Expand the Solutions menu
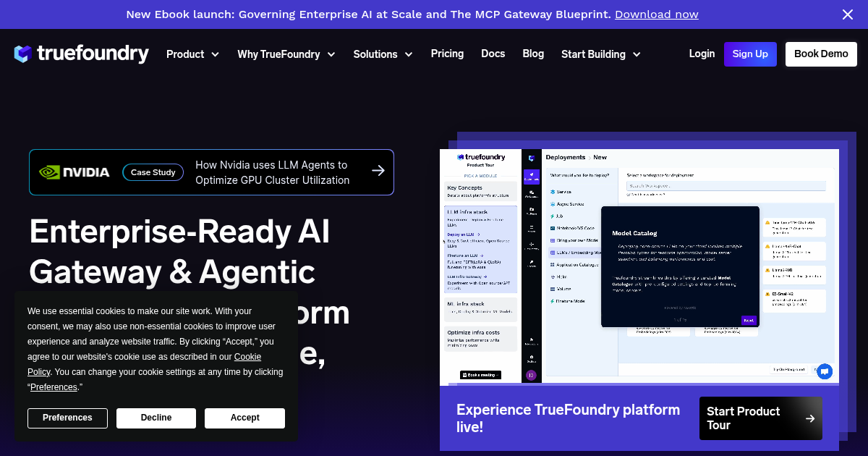868x456 pixels. coord(383,54)
